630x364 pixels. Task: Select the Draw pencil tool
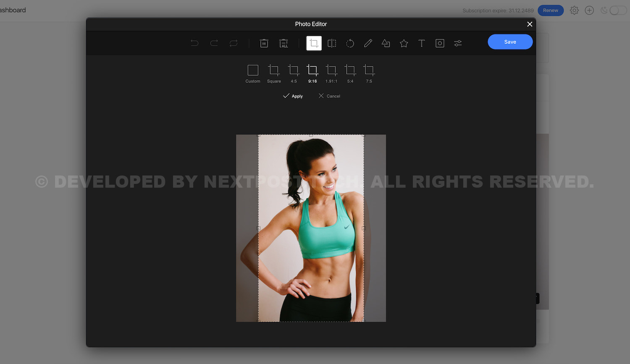[x=368, y=43]
